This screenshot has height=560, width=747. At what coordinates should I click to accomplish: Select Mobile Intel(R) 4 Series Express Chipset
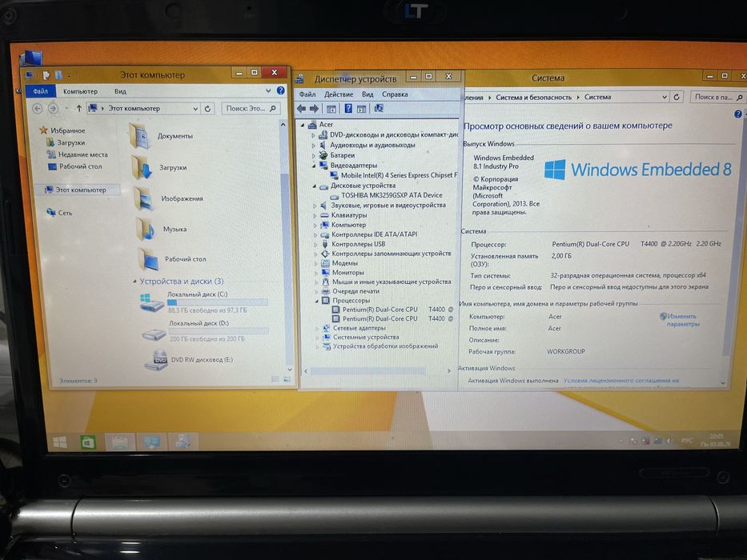coord(399,175)
